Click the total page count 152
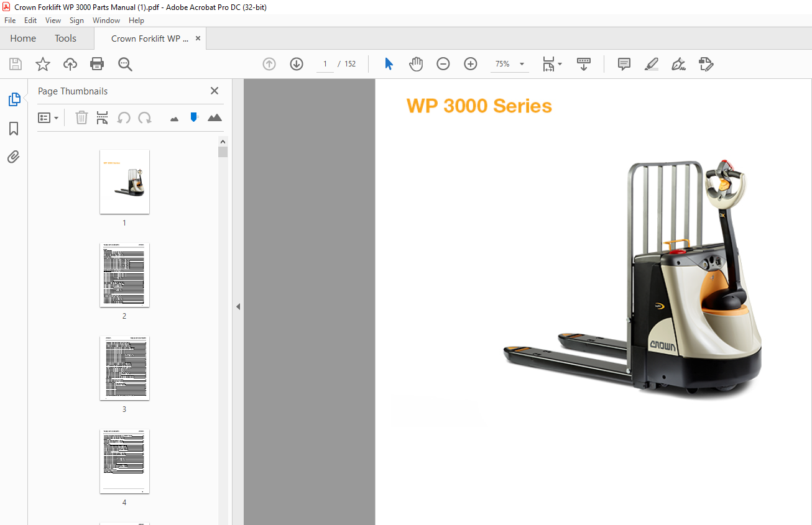 point(350,64)
